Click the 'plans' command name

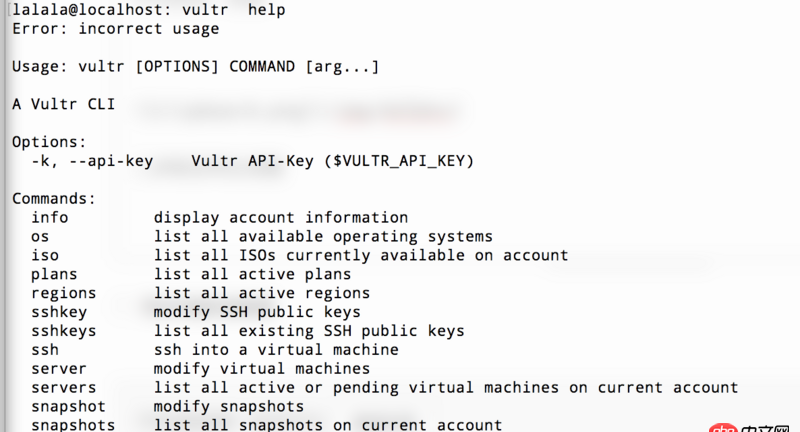(54, 275)
